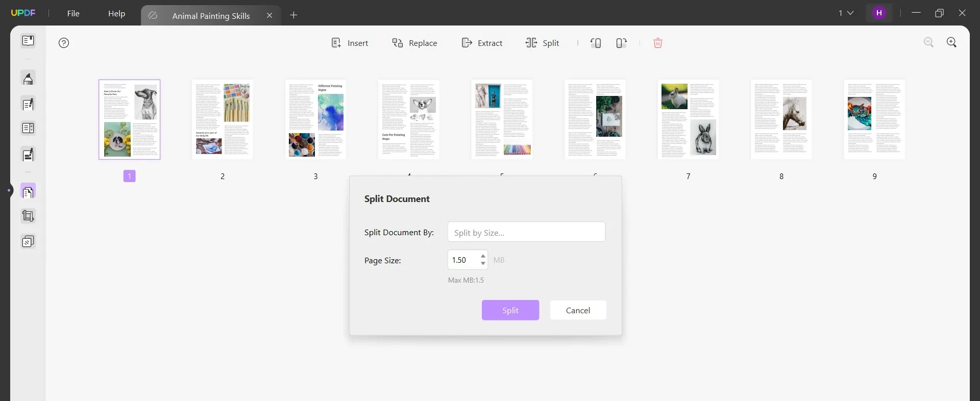Viewport: 980px width, 401px height.
Task: Restore down the UPDF window
Action: click(939, 13)
